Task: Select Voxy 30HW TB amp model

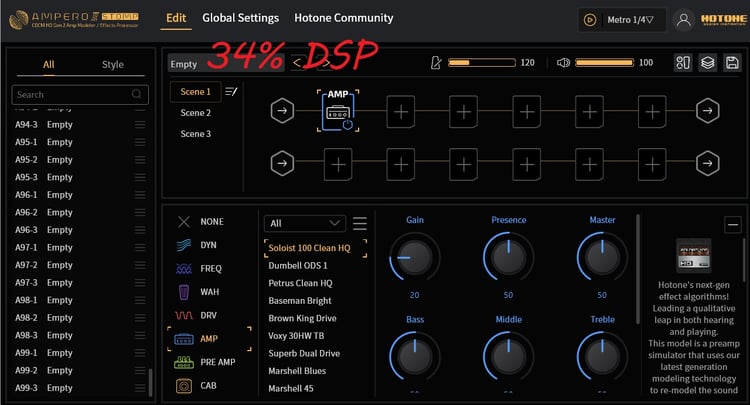Action: [296, 336]
